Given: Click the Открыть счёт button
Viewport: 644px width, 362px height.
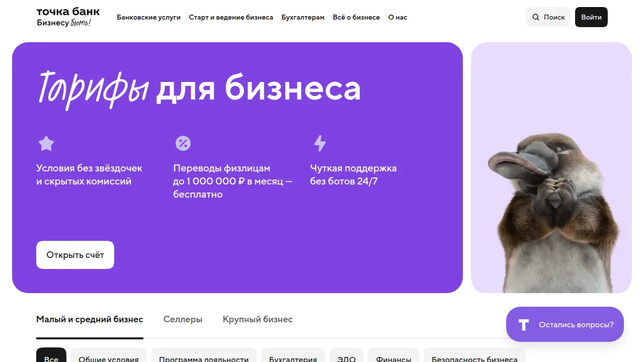Looking at the screenshot, I should coord(75,255).
